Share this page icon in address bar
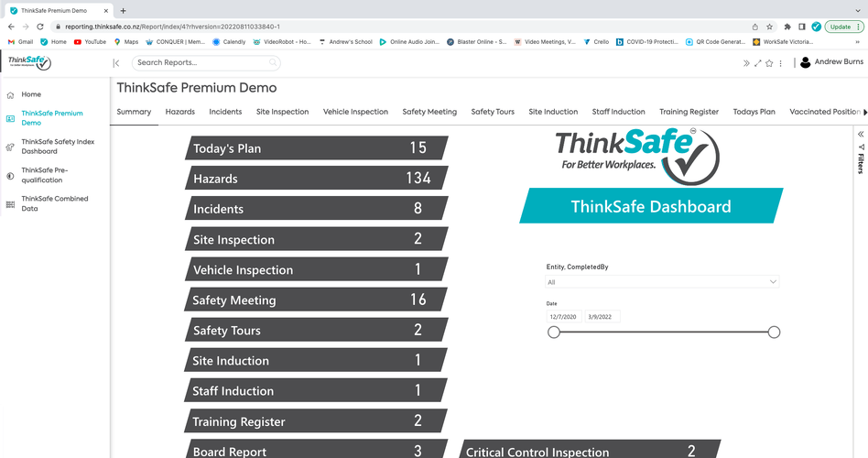The height and width of the screenshot is (458, 868). 755,27
